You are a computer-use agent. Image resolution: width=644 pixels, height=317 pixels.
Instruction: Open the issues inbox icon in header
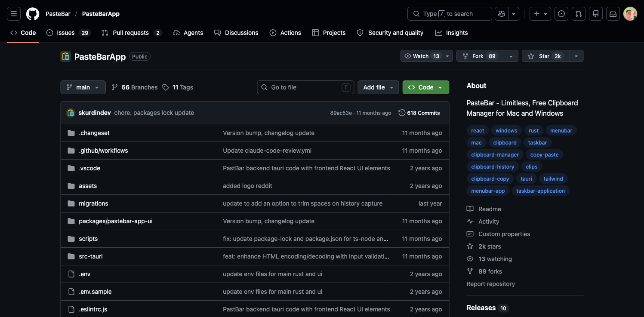click(x=561, y=14)
